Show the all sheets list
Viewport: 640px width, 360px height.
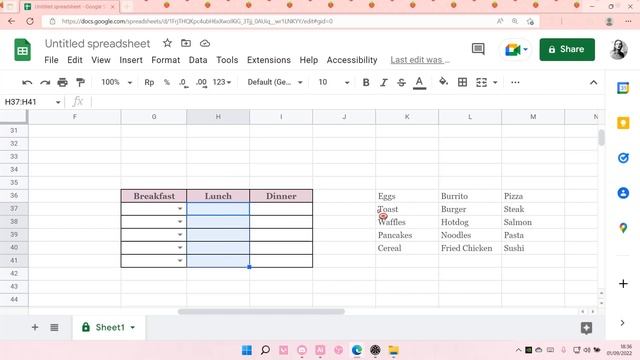(54, 327)
